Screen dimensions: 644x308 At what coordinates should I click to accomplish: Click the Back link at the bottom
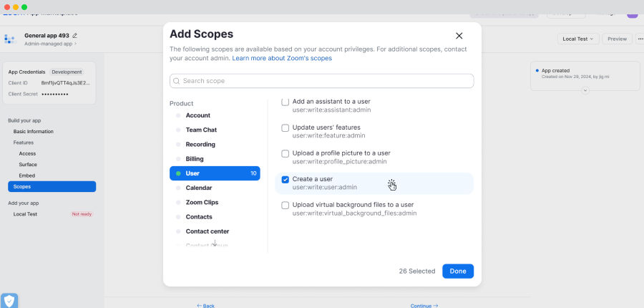206,306
